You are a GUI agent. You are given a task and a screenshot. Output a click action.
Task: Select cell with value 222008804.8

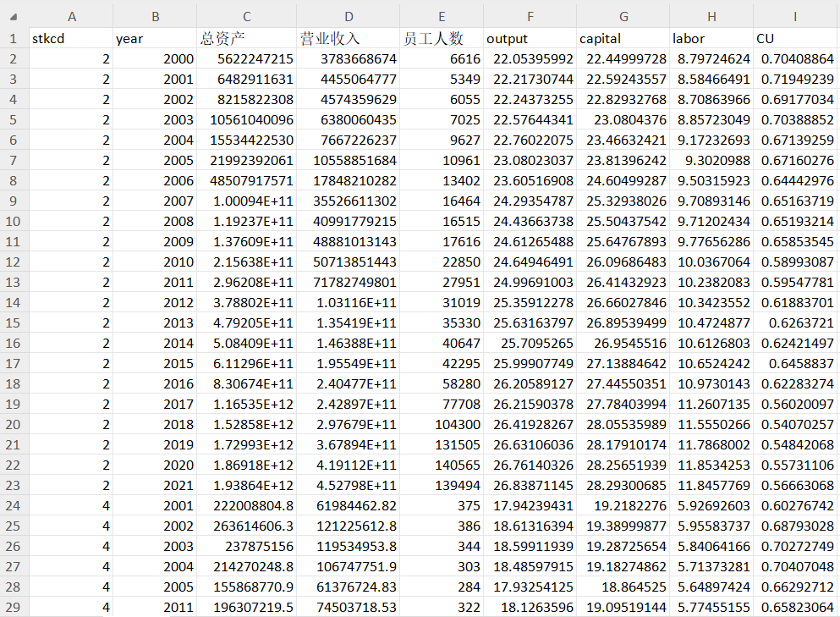pyautogui.click(x=246, y=505)
